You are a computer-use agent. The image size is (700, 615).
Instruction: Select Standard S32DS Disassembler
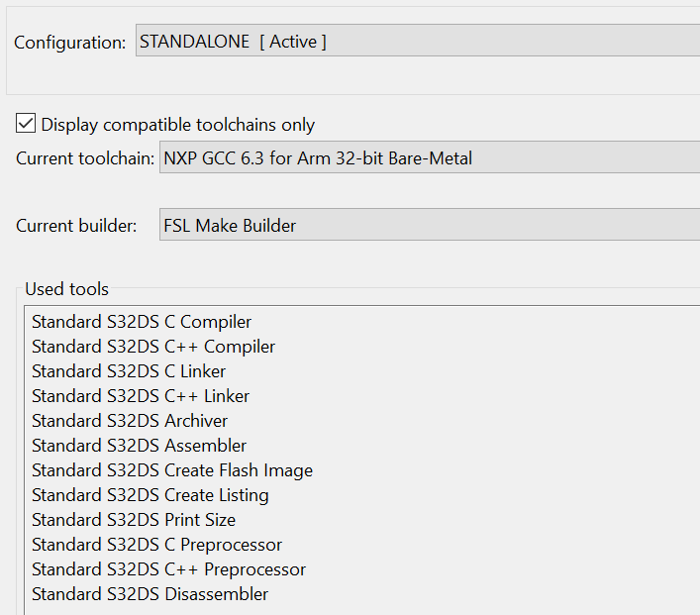tap(150, 594)
